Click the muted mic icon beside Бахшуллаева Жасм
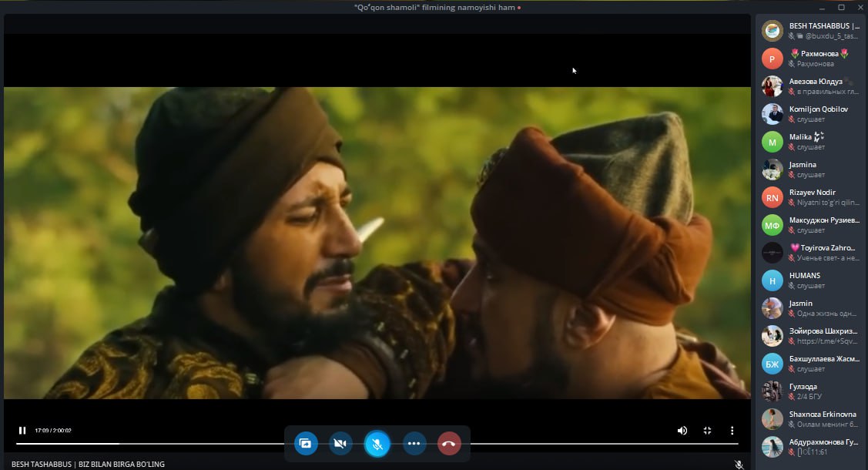This screenshot has width=868, height=470. (x=792, y=369)
